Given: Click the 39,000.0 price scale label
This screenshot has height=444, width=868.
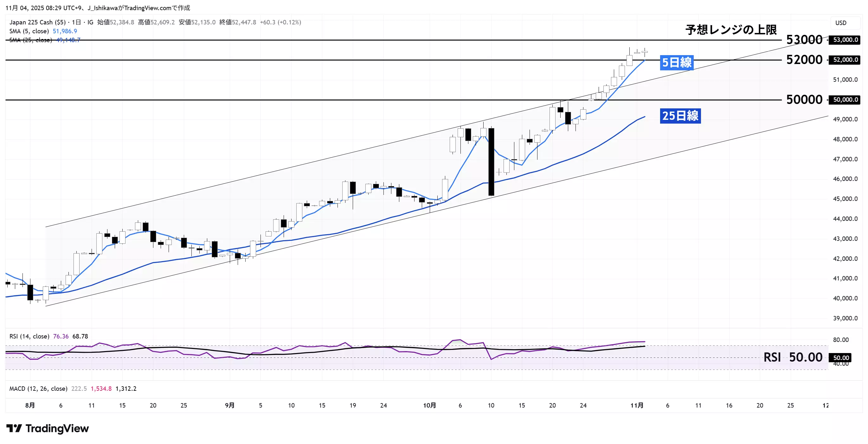Looking at the screenshot, I should [x=845, y=318].
